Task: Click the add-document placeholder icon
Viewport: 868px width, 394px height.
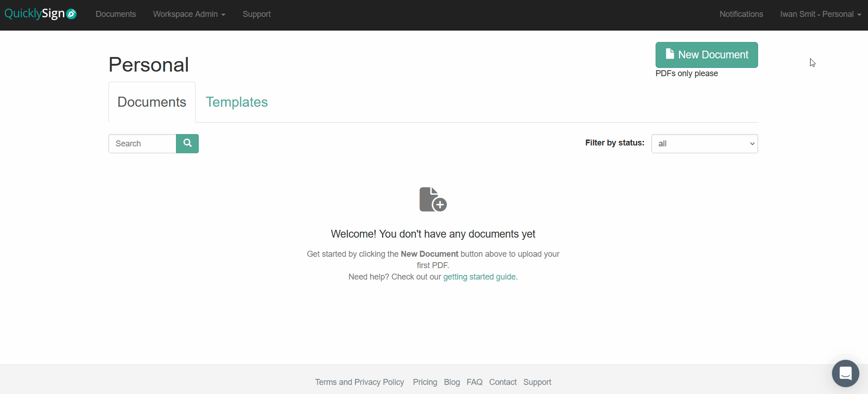Action: coord(433,199)
